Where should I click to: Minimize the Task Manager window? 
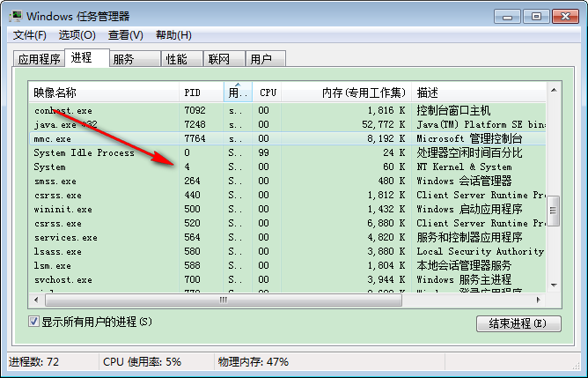[507, 17]
